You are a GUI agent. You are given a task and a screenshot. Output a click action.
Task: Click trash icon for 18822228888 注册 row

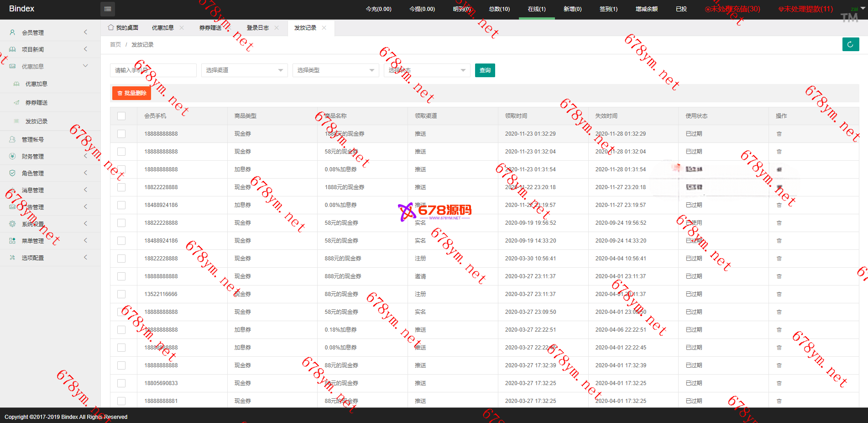[x=779, y=259]
